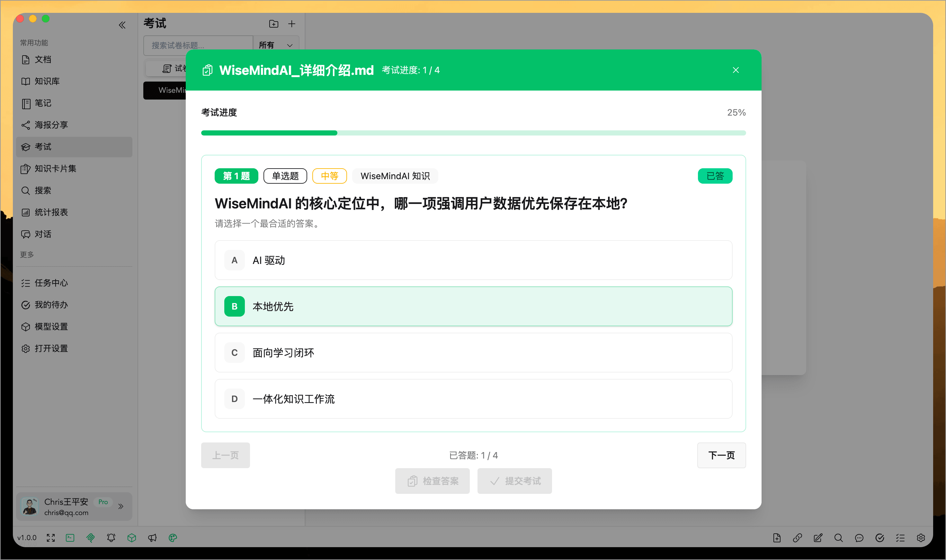Open the 所有 filter dropdown
The image size is (946, 560).
point(276,45)
